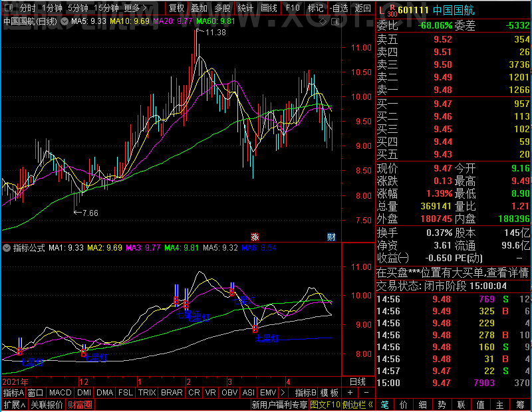Open the large buy order detail message
This screenshot has height=412, width=532.
(x=452, y=272)
